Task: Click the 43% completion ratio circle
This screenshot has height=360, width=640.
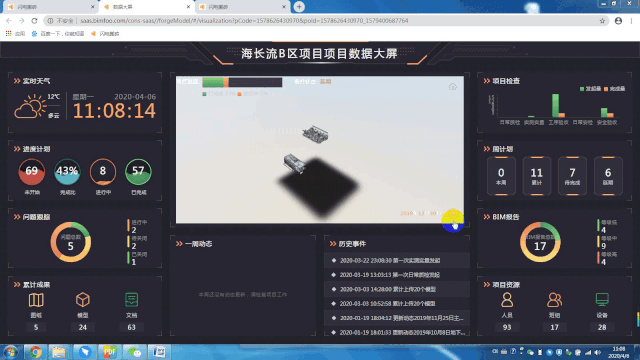Action: pyautogui.click(x=67, y=171)
